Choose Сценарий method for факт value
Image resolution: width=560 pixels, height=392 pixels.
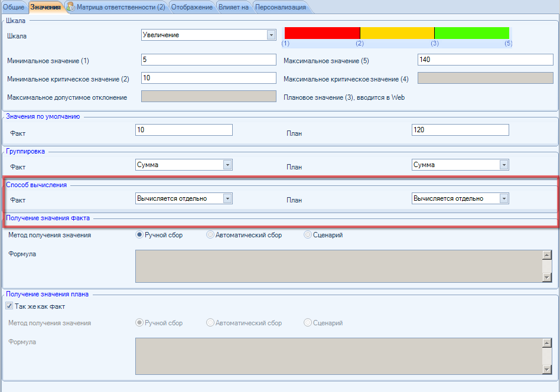(308, 235)
